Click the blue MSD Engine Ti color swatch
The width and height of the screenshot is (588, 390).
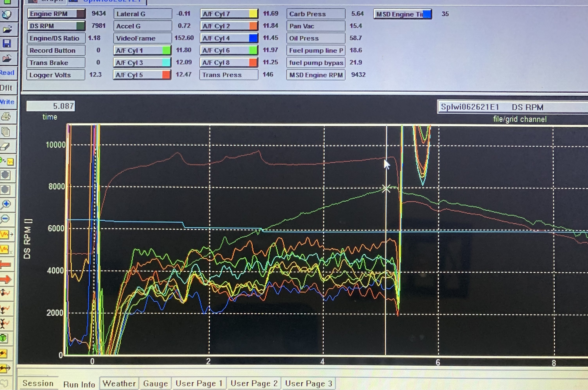427,14
